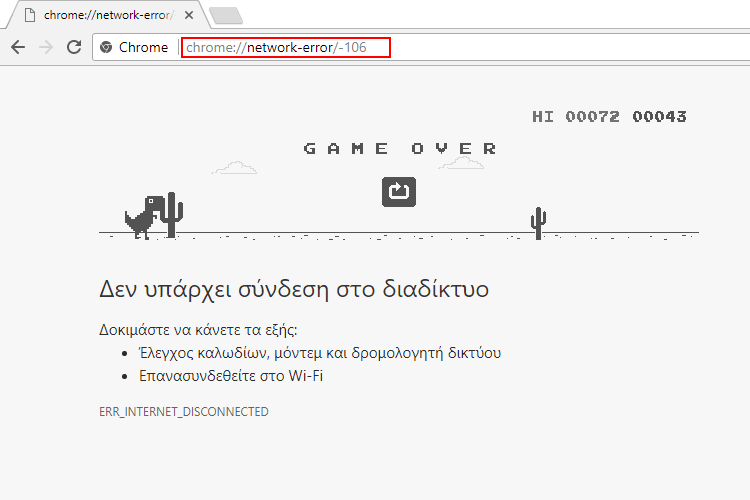Open a new tab
Image resolution: width=750 pixels, height=500 pixels.
[226, 16]
